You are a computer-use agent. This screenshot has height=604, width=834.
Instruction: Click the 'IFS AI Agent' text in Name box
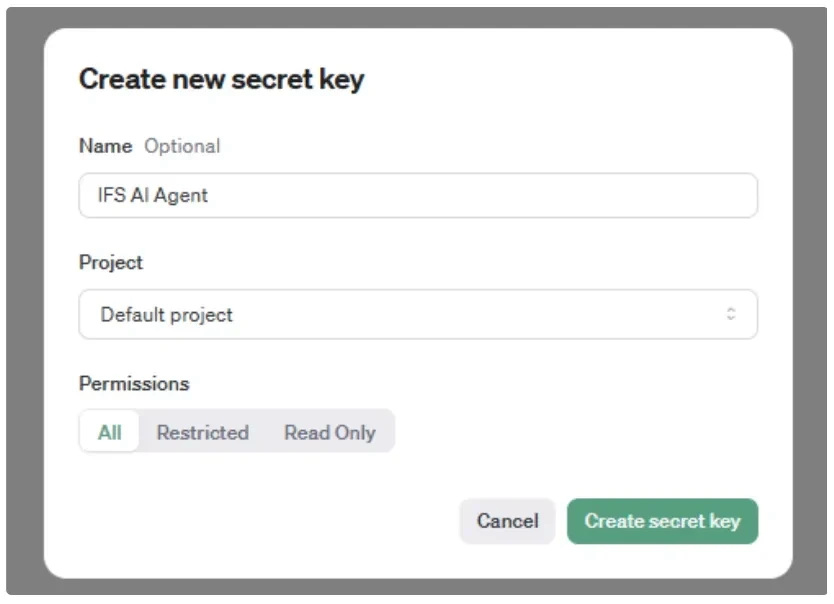coord(153,195)
